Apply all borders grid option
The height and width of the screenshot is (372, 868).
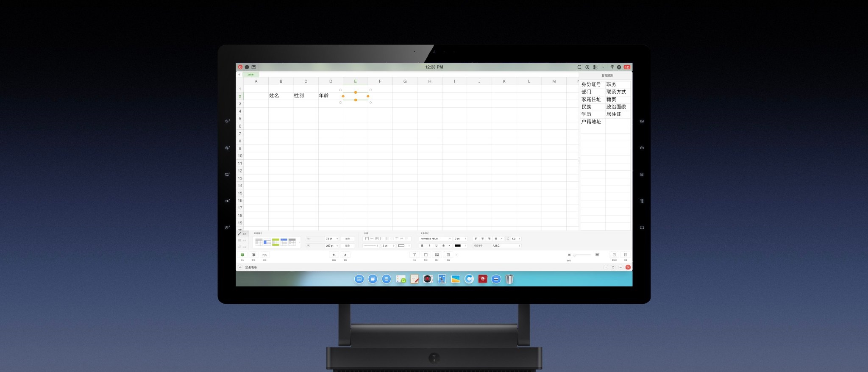(377, 239)
